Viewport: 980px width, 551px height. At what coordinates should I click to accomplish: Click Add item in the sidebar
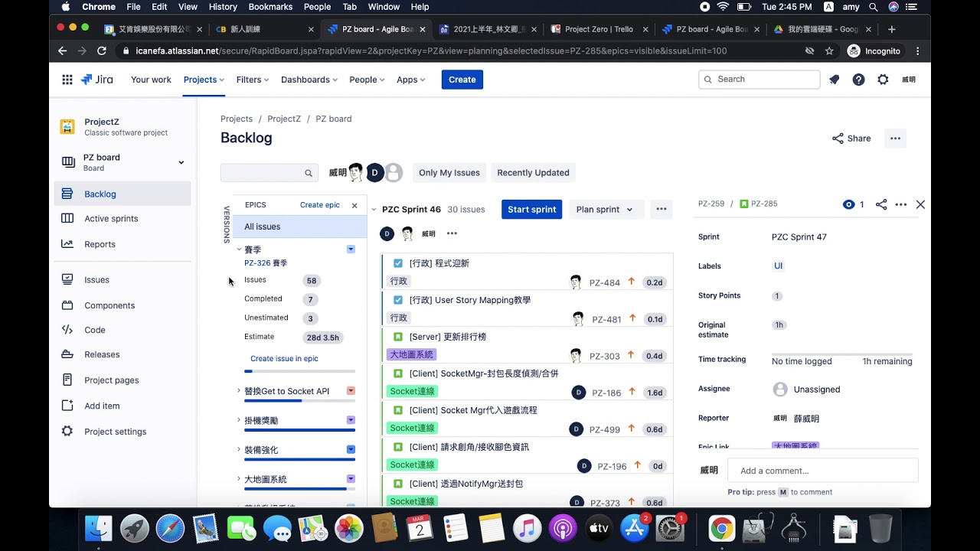click(122, 406)
